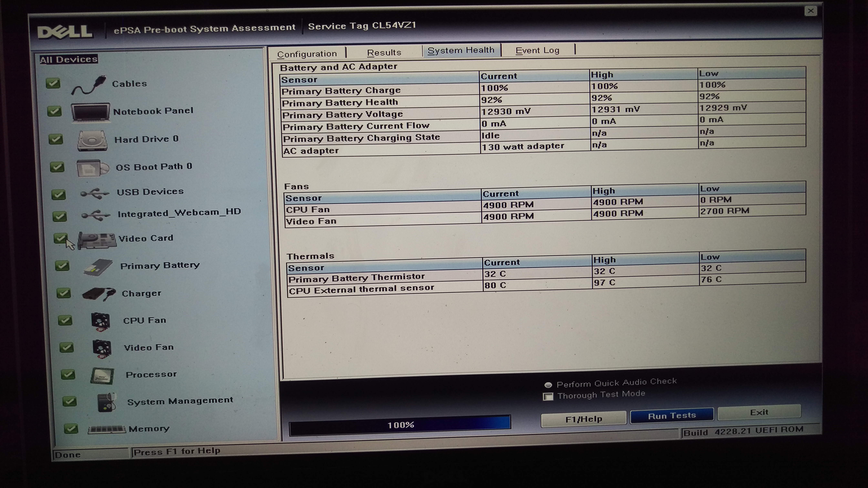The height and width of the screenshot is (488, 868).
Task: Select Perform Quick Audio Check radio
Action: click(548, 385)
